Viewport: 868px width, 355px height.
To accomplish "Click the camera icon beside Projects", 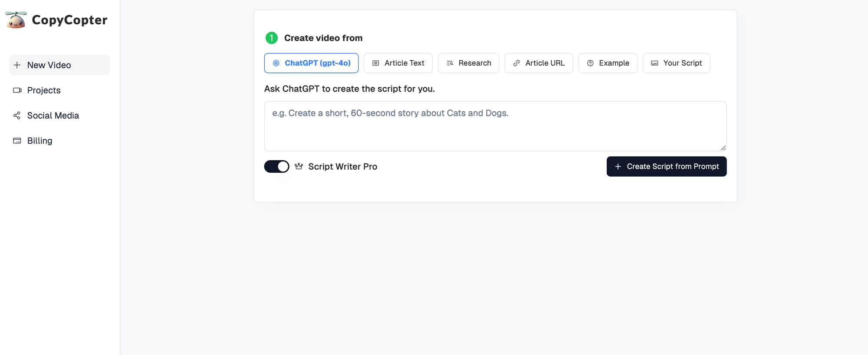I will 17,90.
